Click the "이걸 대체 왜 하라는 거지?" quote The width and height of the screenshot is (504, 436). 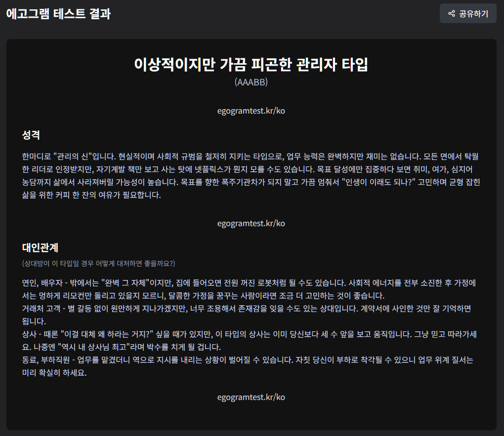(x=109, y=334)
